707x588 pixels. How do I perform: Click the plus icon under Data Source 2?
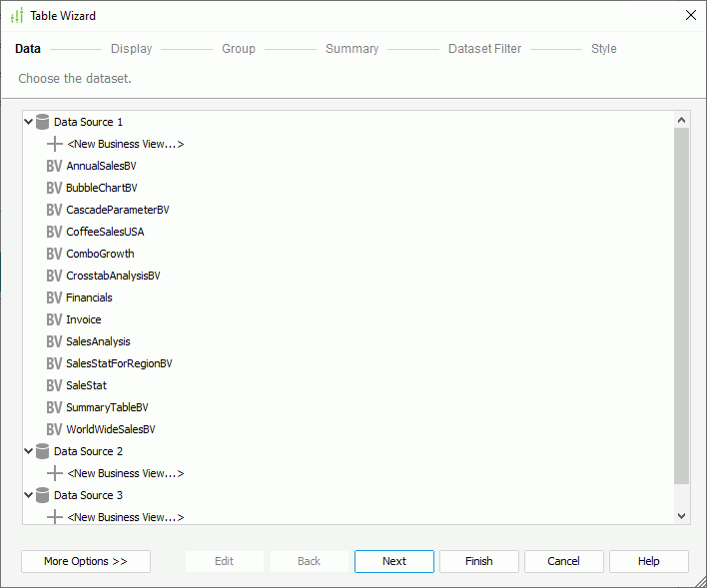pyautogui.click(x=54, y=473)
